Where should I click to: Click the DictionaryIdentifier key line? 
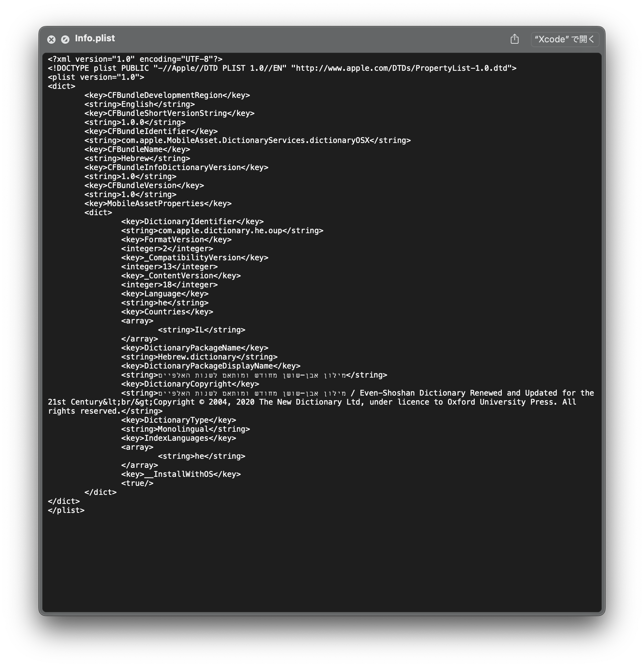193,221
